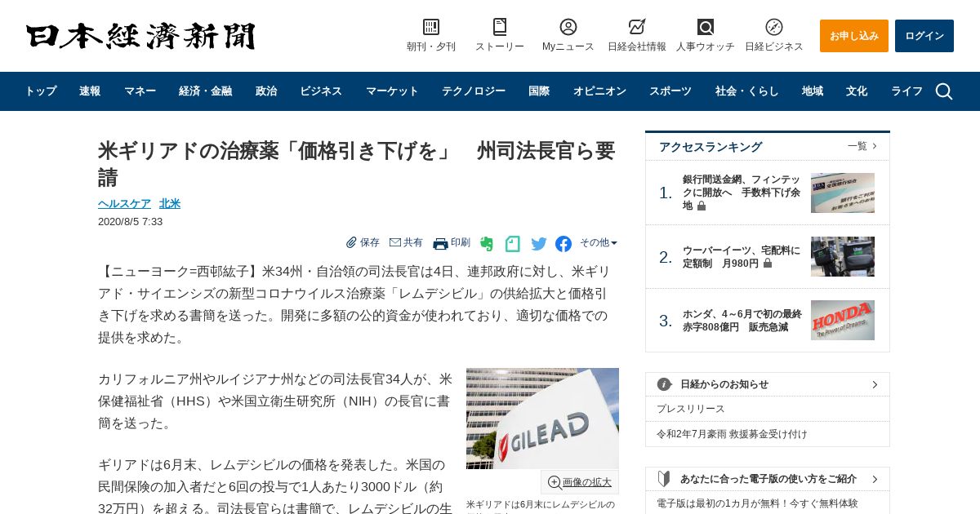Click Uber Eats ranking thumbnail
The height and width of the screenshot is (514, 980).
coord(843,257)
